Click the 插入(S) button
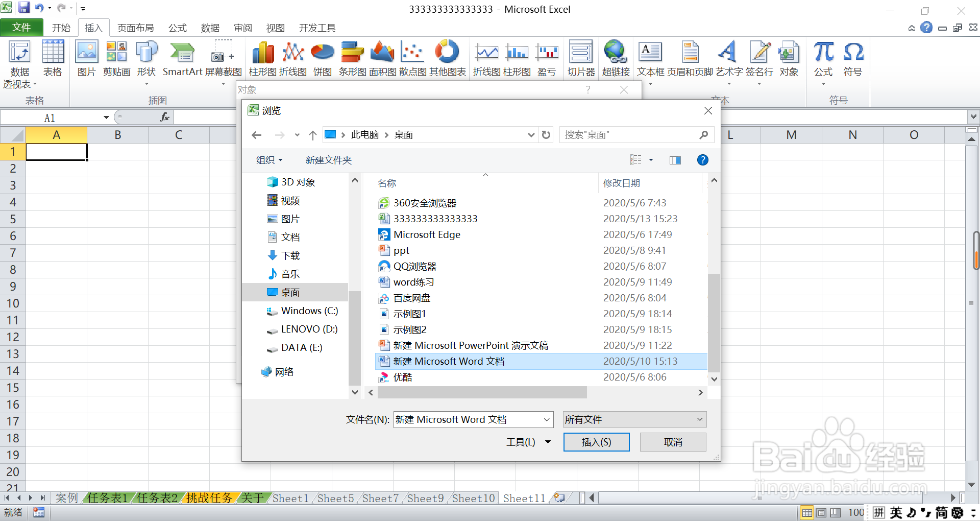Screen dimensions: 980x521 (596, 442)
